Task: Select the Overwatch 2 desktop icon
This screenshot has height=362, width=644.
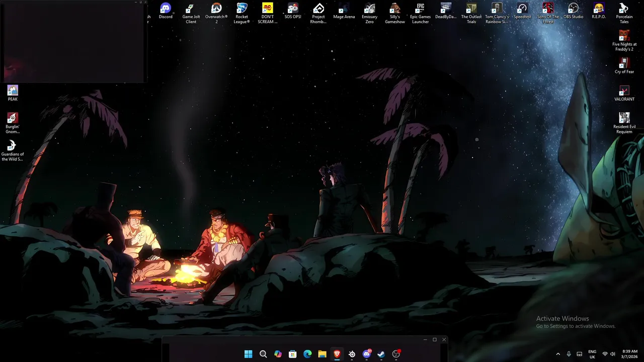Action: click(216, 13)
